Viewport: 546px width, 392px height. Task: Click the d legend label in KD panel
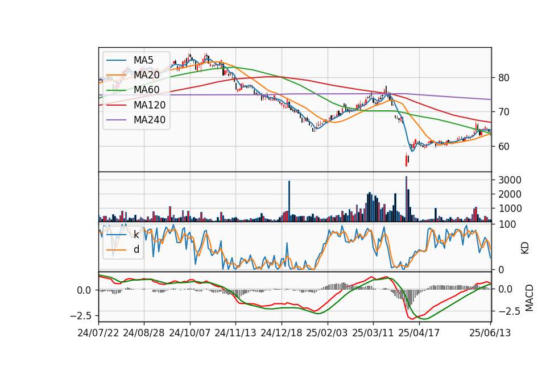[x=136, y=249]
